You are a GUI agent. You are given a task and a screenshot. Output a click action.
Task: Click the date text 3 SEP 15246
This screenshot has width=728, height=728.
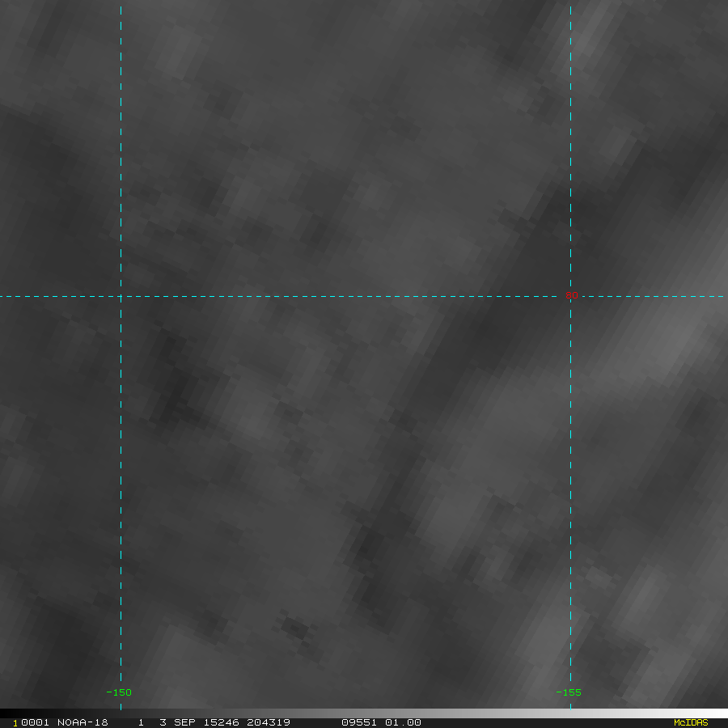(x=200, y=722)
